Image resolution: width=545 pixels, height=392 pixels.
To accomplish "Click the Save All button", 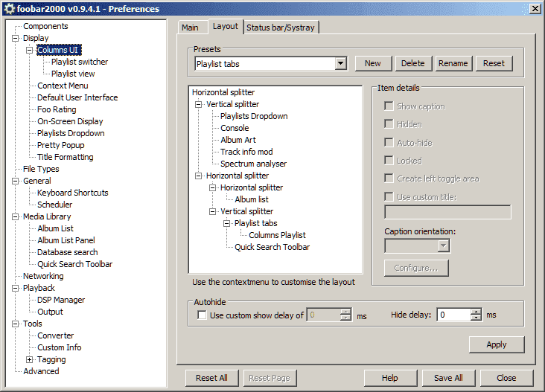I will 448,378.
